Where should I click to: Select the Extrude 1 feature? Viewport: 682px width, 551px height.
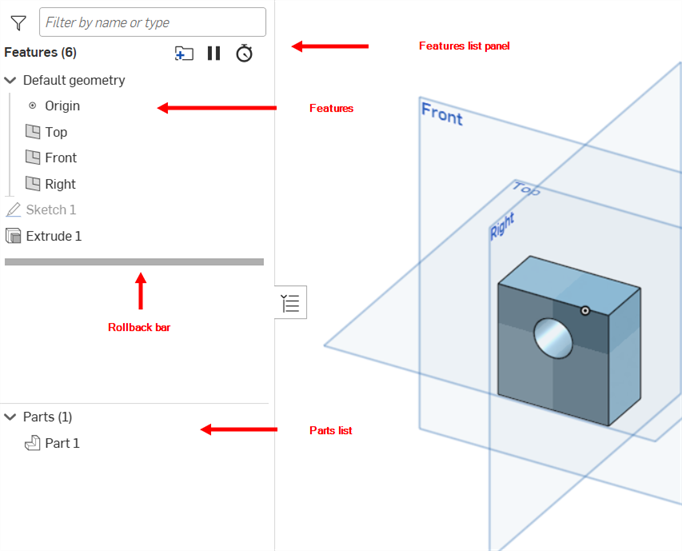54,236
